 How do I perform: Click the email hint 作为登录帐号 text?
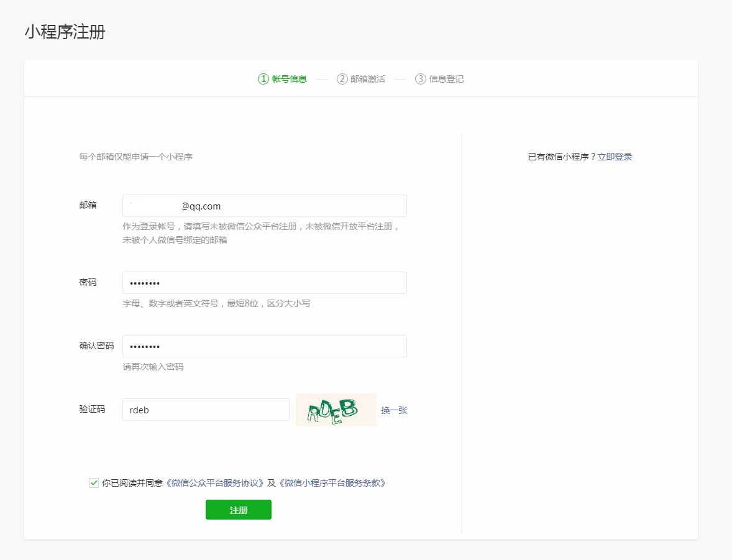tap(262, 233)
